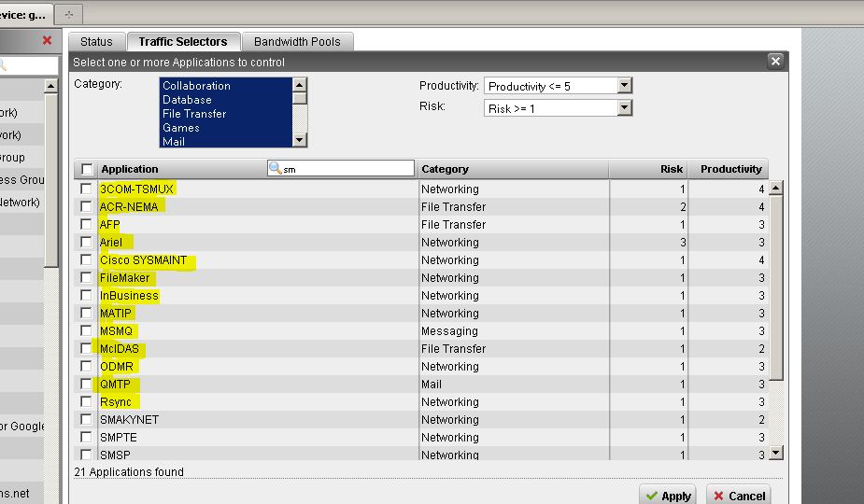Enable the Cisco SYSMAINT checkbox
This screenshot has height=504, width=864.
click(x=87, y=260)
